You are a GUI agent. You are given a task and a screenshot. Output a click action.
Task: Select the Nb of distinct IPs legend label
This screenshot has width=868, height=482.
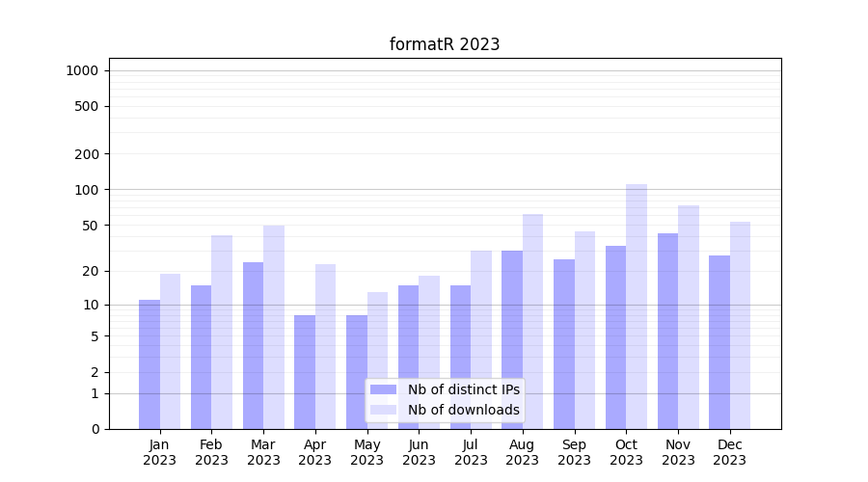463,389
